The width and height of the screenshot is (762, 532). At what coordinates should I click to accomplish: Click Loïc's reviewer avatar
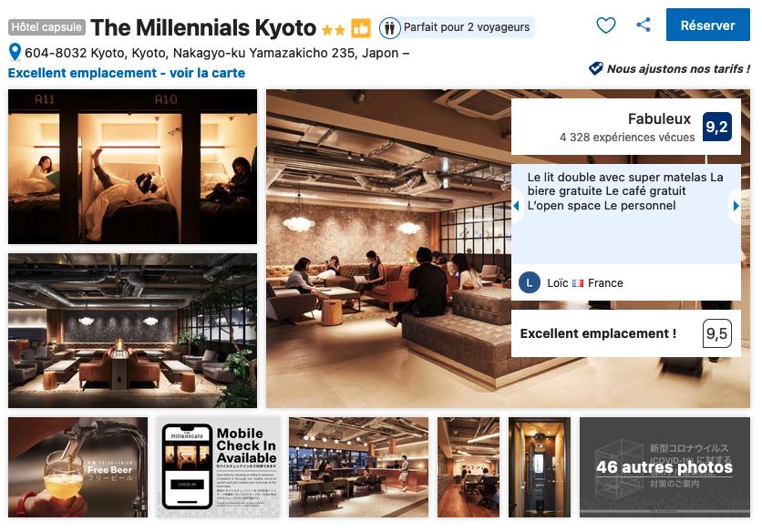530,282
